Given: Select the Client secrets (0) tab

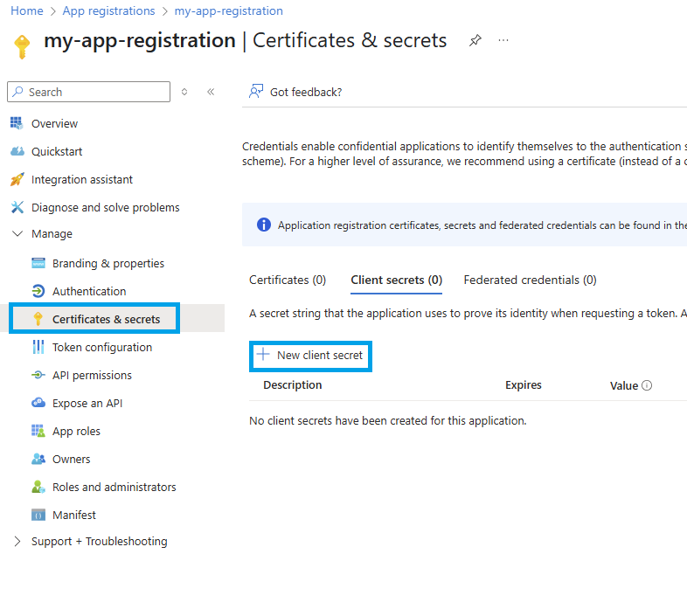Looking at the screenshot, I should point(397,280).
